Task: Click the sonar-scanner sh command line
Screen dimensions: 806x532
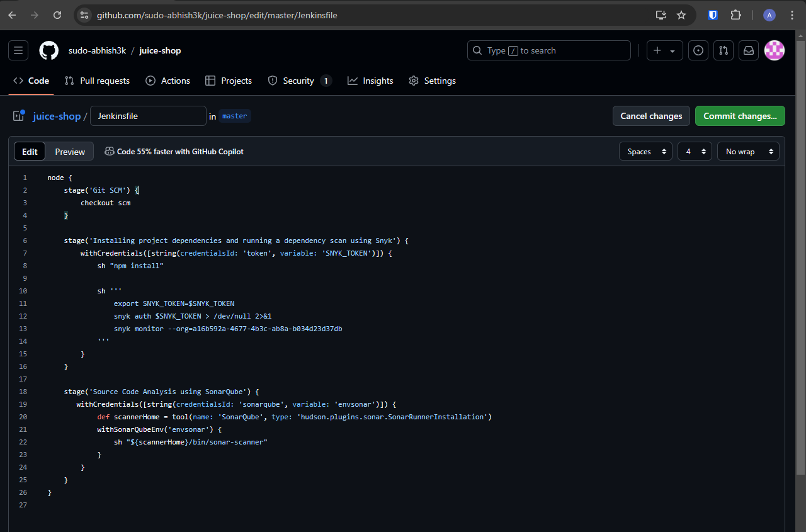Action: click(191, 442)
